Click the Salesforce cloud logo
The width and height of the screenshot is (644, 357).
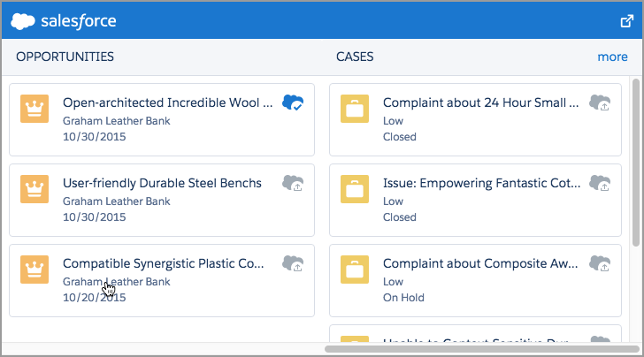point(23,21)
